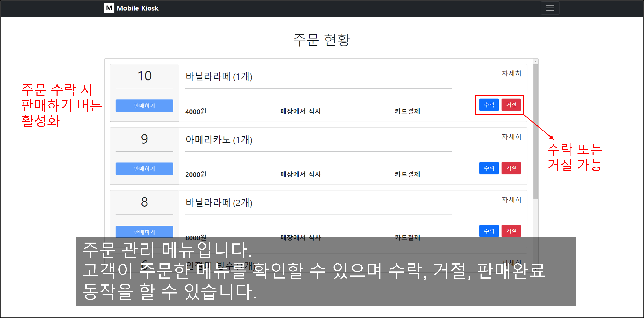This screenshot has height=318, width=644.
Task: Select order title 바닐라라떼 (2개)
Action: tap(219, 202)
